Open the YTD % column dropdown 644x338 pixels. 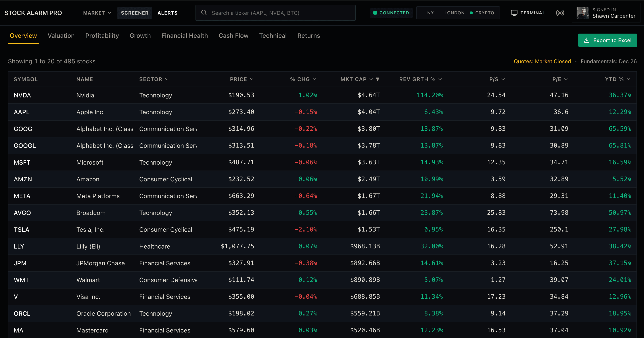629,79
